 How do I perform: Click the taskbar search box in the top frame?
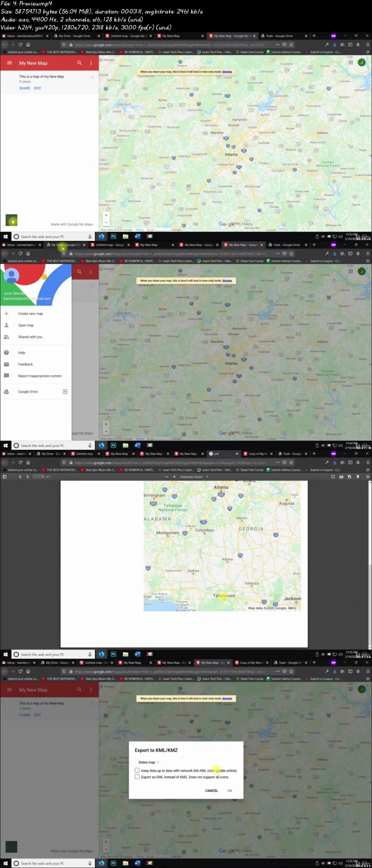pos(53,237)
